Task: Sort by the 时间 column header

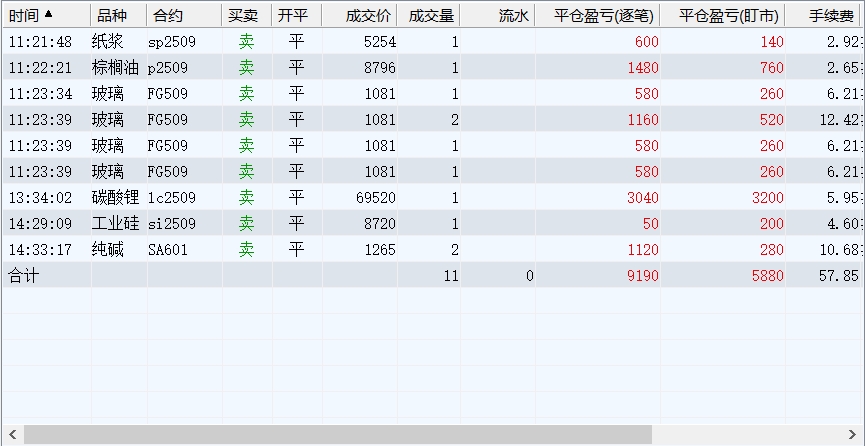Action: point(46,16)
